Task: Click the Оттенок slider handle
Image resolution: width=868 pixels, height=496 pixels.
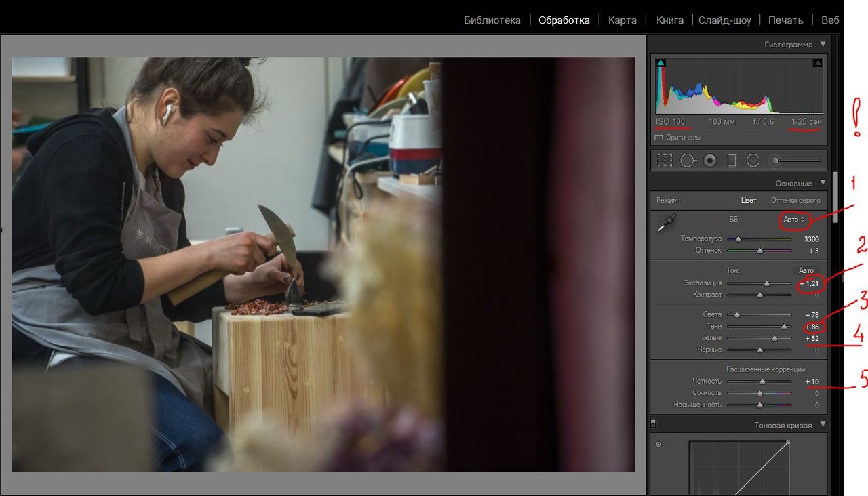Action: 760,251
